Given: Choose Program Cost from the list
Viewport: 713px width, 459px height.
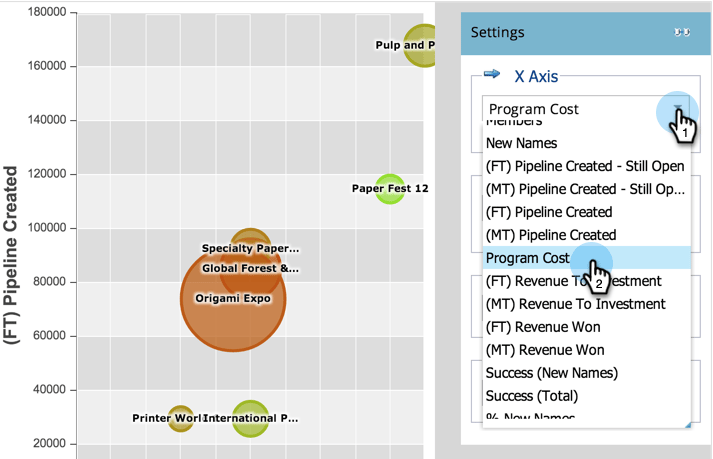Looking at the screenshot, I should pos(528,258).
